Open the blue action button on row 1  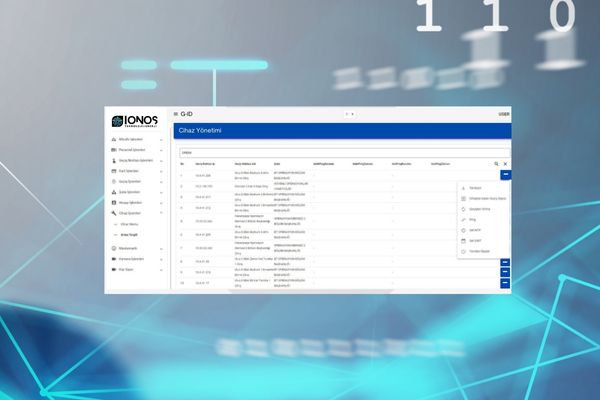click(x=505, y=175)
